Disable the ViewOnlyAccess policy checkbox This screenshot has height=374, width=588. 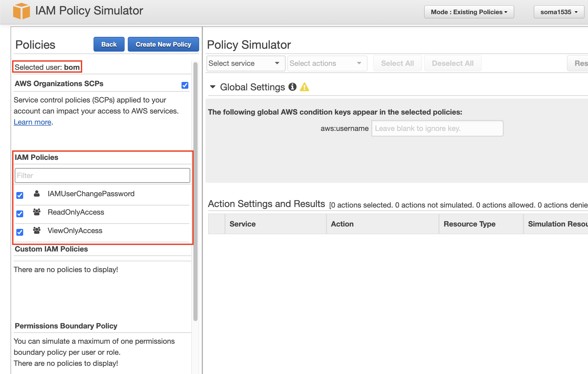[x=20, y=232]
